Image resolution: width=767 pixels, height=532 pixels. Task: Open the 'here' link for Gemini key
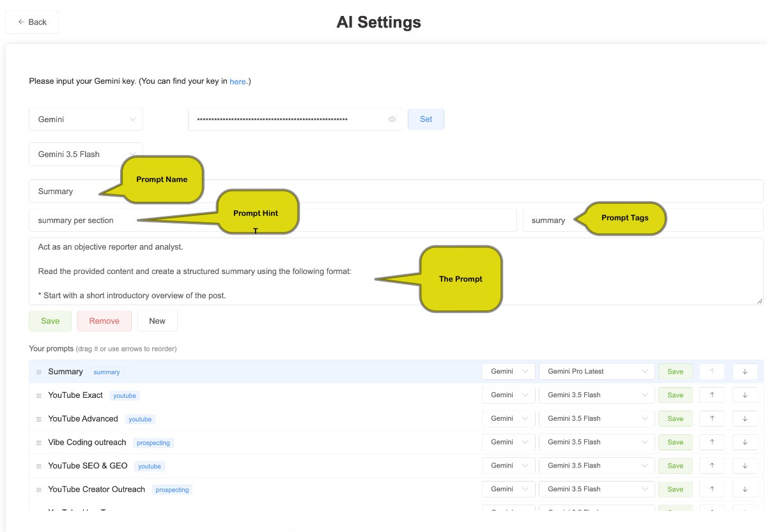coord(238,82)
